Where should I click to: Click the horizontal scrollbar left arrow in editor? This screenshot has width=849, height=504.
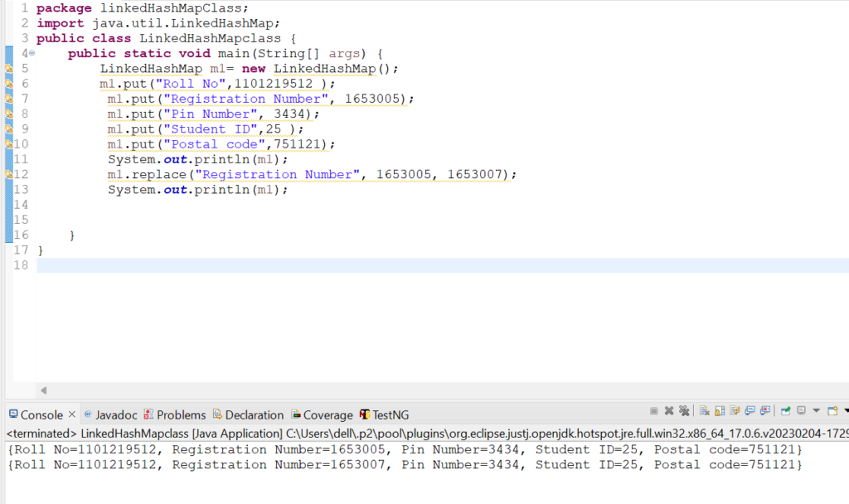[44, 390]
